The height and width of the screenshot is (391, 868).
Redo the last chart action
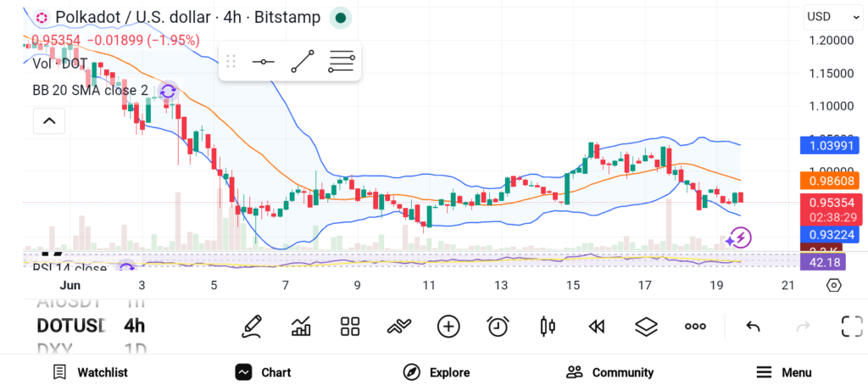click(x=803, y=327)
